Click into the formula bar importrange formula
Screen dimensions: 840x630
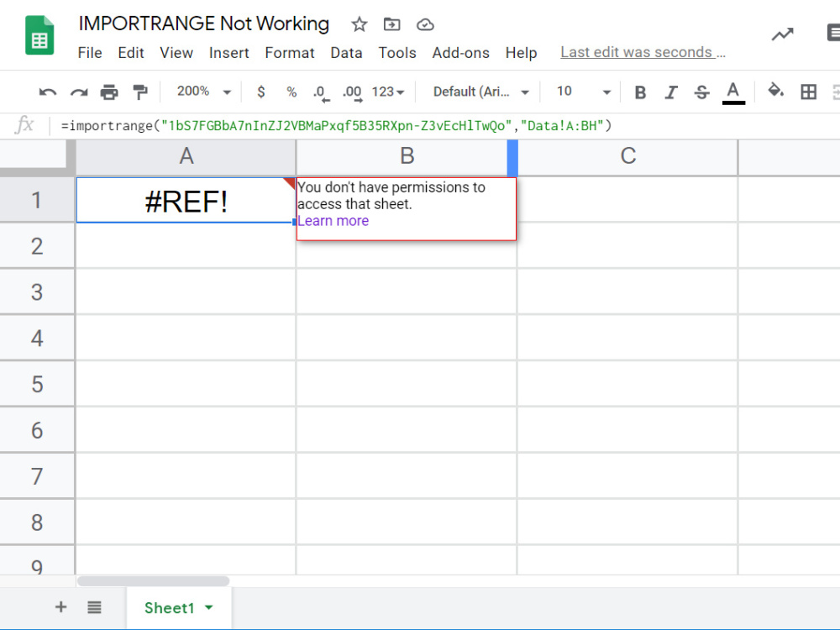pos(337,126)
